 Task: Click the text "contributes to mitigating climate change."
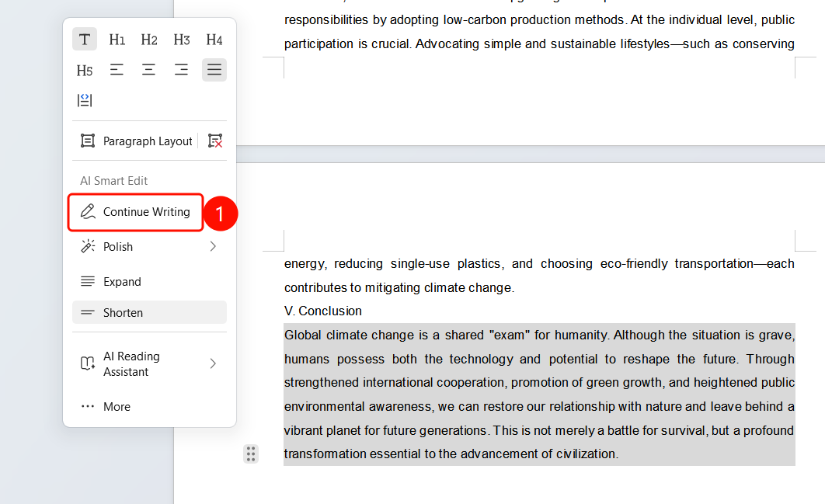(399, 288)
